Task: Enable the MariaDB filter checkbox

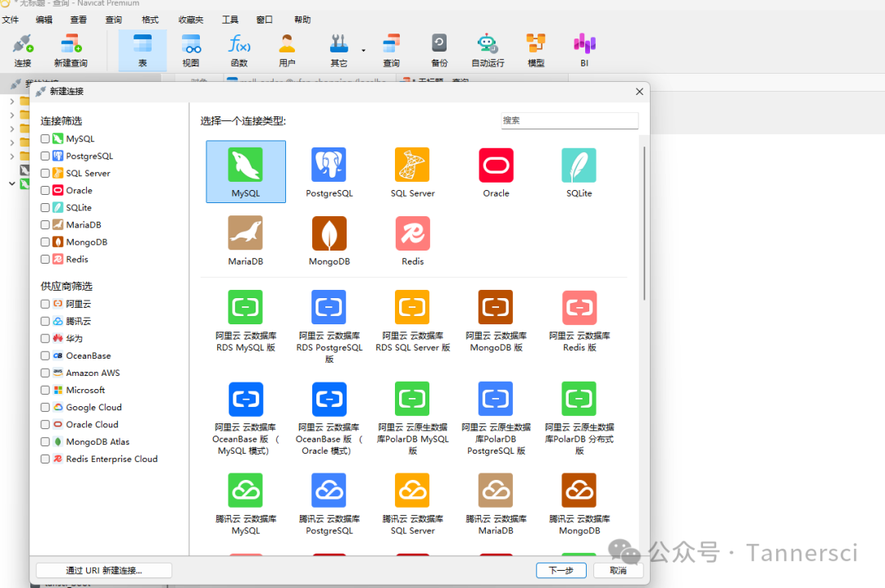Action: [x=45, y=224]
